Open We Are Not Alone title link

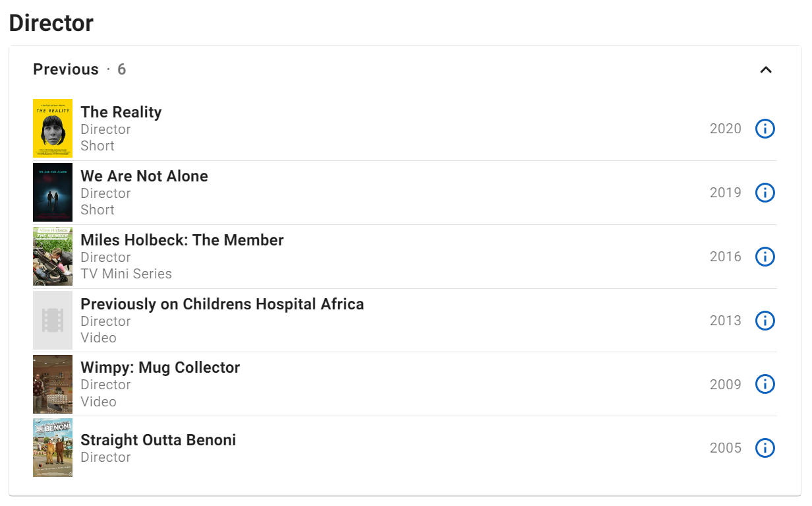pyautogui.click(x=144, y=176)
